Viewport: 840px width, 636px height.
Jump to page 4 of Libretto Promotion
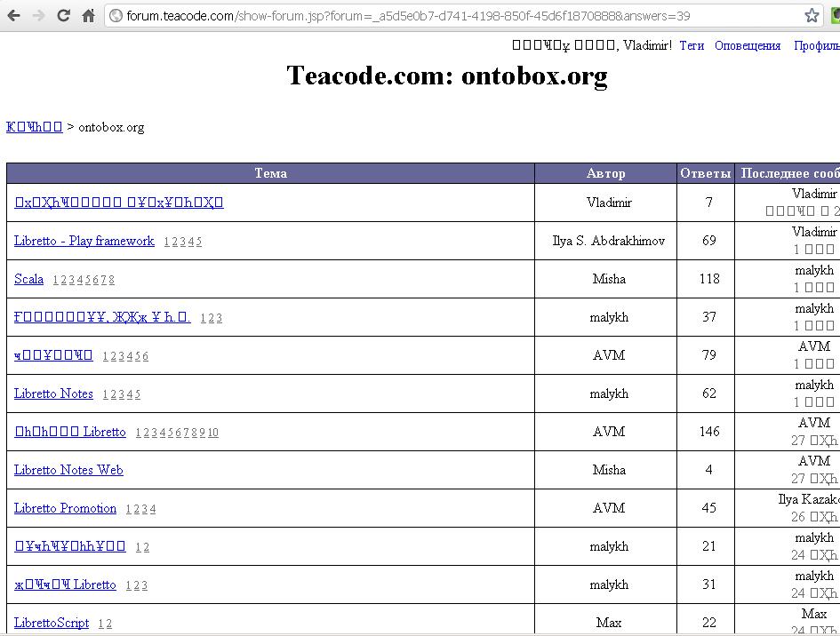click(152, 510)
